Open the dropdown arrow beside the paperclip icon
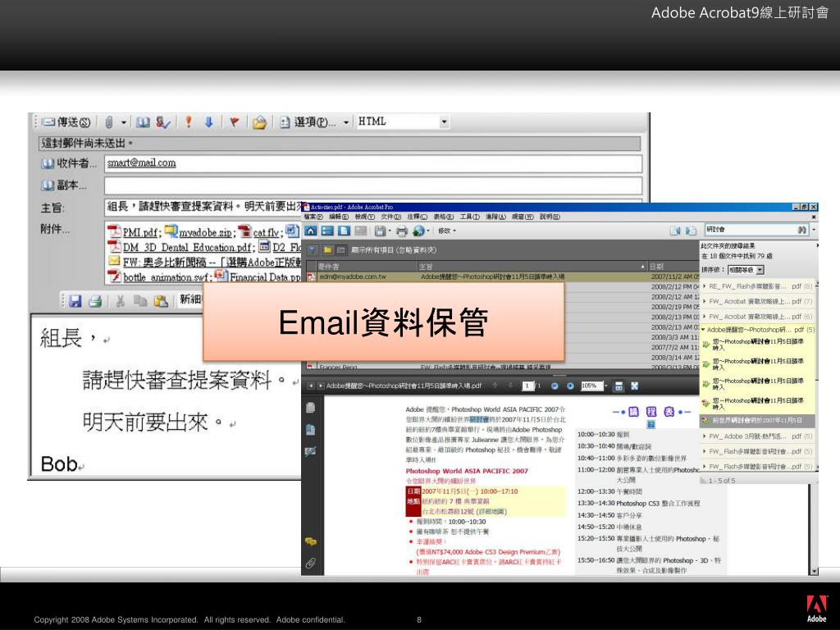This screenshot has height=630, width=840. pos(123,123)
